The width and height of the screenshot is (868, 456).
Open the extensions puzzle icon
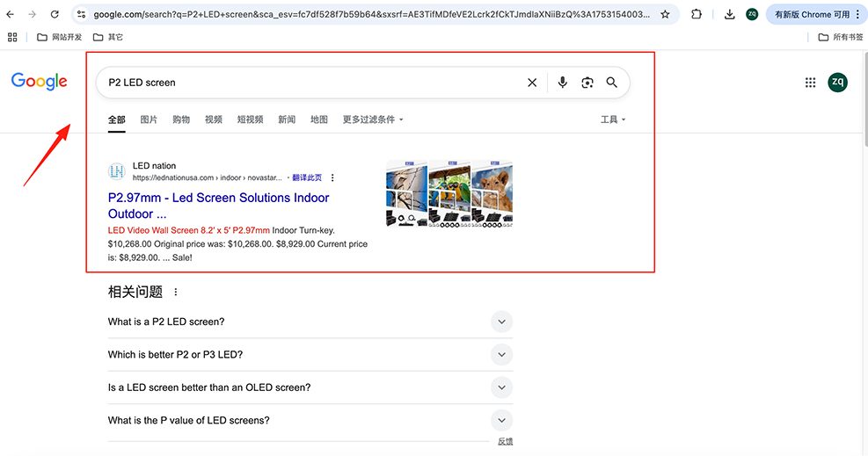point(697,14)
